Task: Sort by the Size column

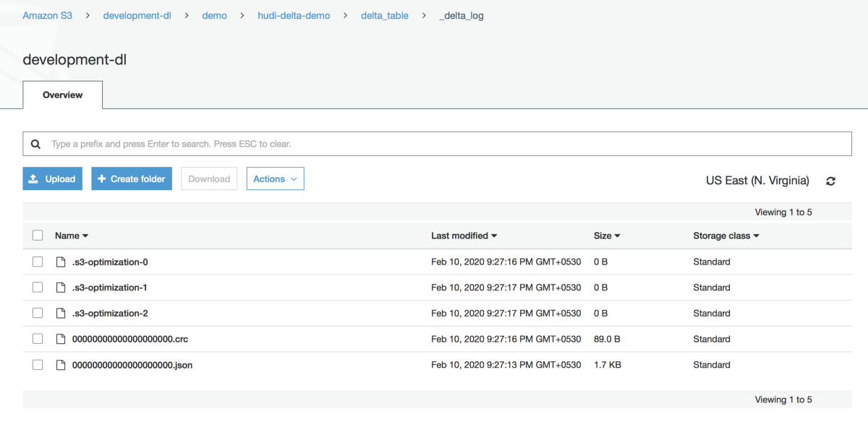Action: click(x=607, y=236)
